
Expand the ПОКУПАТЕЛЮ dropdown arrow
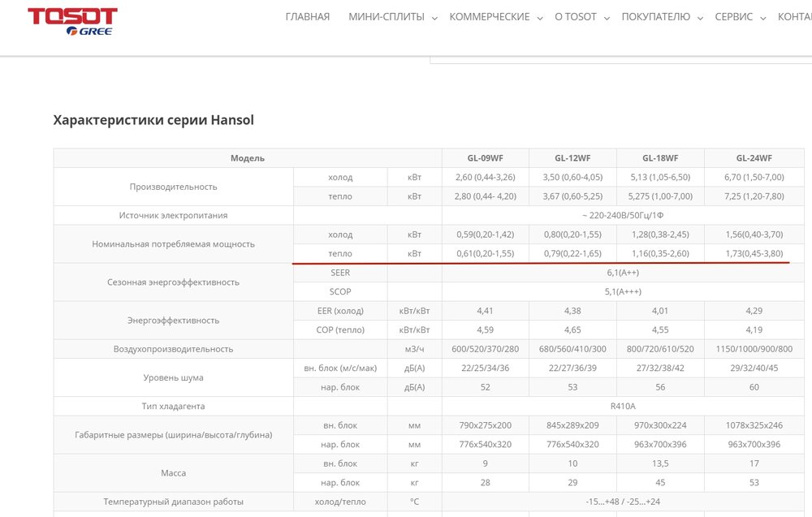[x=700, y=19]
